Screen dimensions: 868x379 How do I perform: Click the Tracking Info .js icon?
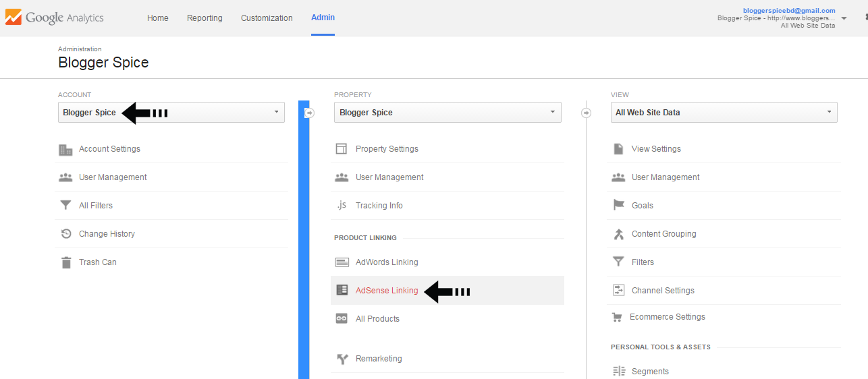coord(342,206)
